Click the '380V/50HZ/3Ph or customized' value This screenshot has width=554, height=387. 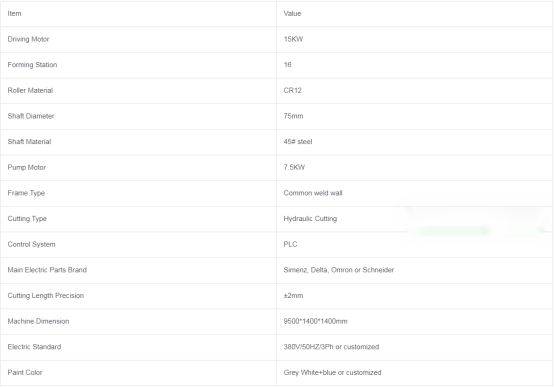[331, 347]
